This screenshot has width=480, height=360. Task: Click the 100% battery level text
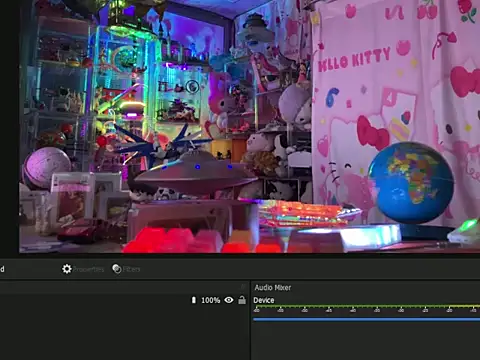(x=211, y=300)
